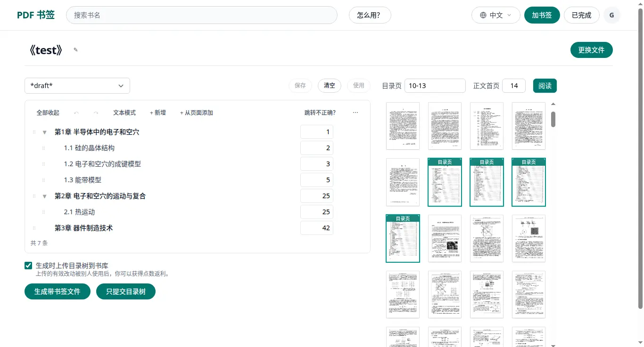
Task: Click the drag handle beside 1.2 电子和空穴的成键模型
Action: [43, 164]
